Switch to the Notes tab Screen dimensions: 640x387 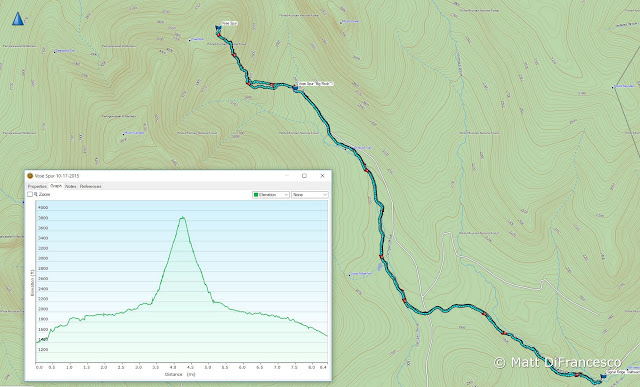pyautogui.click(x=71, y=186)
